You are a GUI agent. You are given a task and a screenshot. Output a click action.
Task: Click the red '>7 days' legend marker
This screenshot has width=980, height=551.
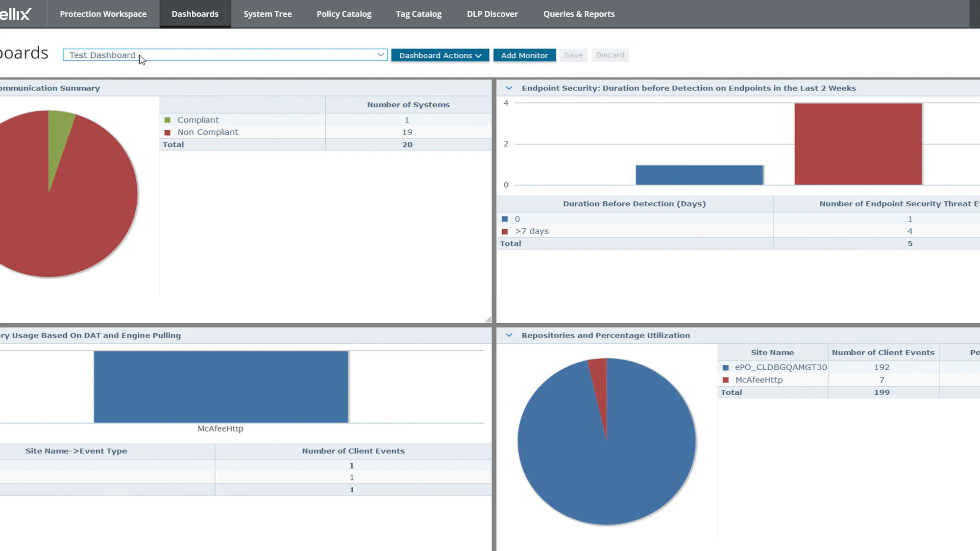[504, 231]
